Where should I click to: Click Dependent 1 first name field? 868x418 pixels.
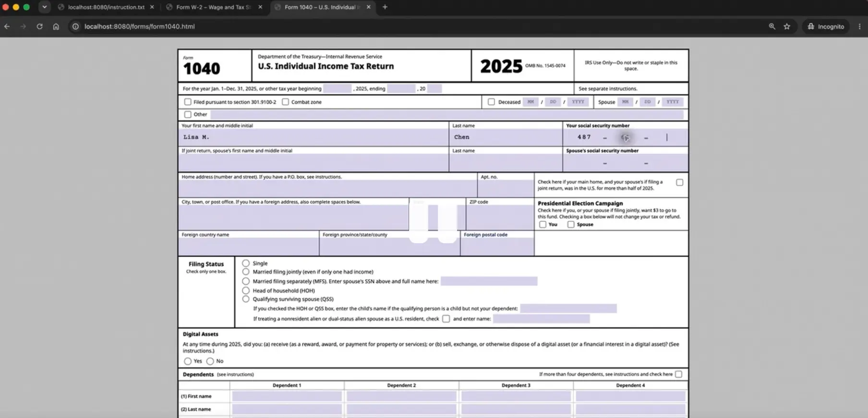click(x=287, y=396)
